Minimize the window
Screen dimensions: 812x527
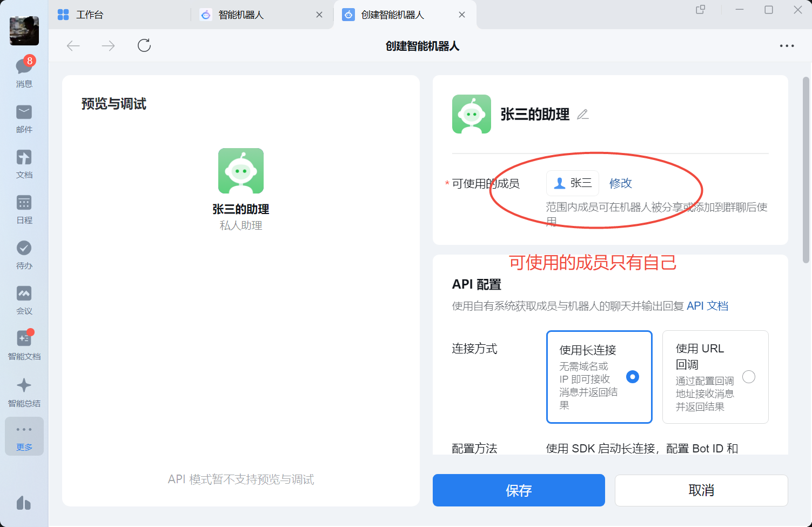pos(740,9)
